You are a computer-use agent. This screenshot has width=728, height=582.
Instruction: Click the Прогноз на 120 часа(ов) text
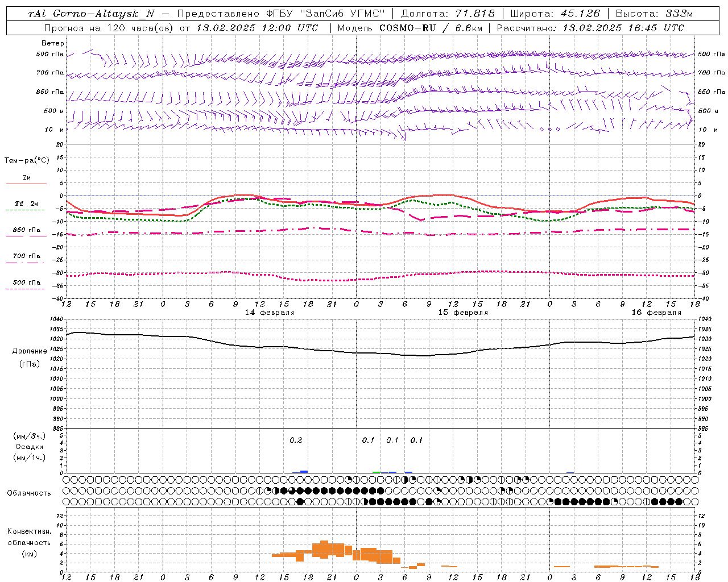[x=109, y=28]
